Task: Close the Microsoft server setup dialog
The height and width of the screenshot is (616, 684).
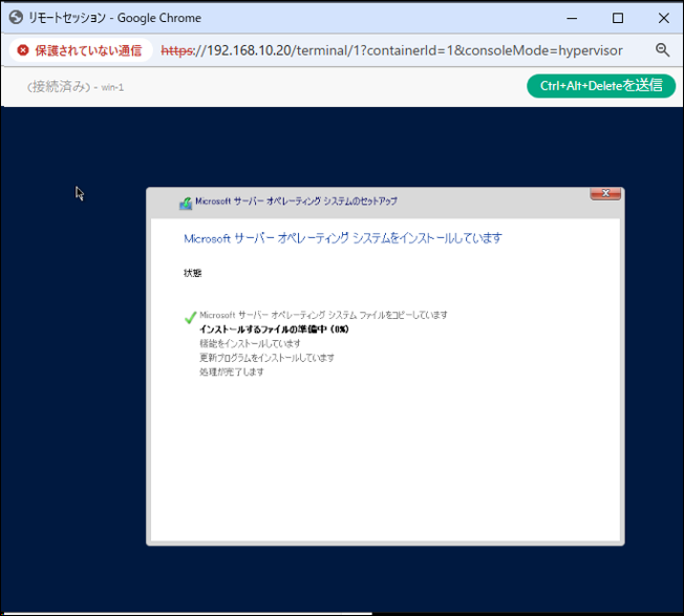Action: point(605,194)
